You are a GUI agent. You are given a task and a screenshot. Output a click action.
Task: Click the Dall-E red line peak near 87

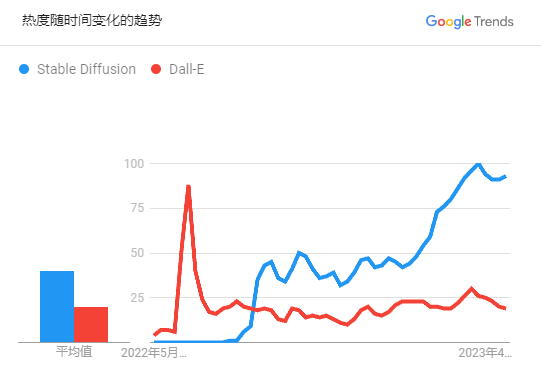click(x=188, y=187)
